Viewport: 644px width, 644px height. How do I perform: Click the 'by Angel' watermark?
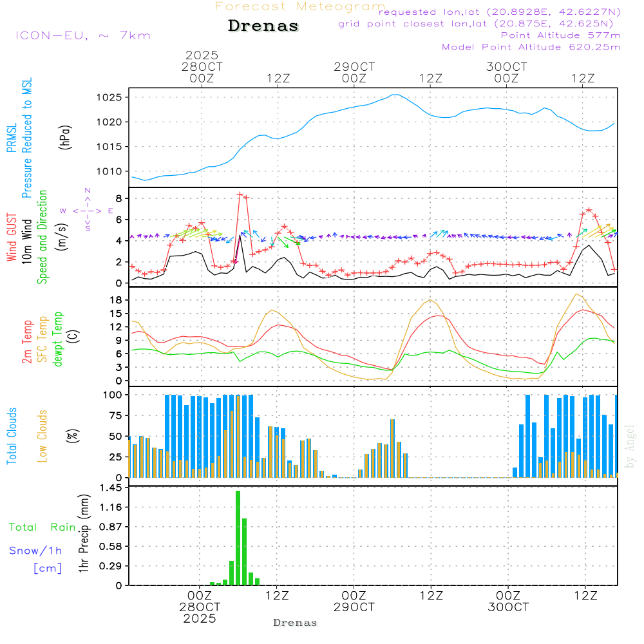(x=630, y=446)
